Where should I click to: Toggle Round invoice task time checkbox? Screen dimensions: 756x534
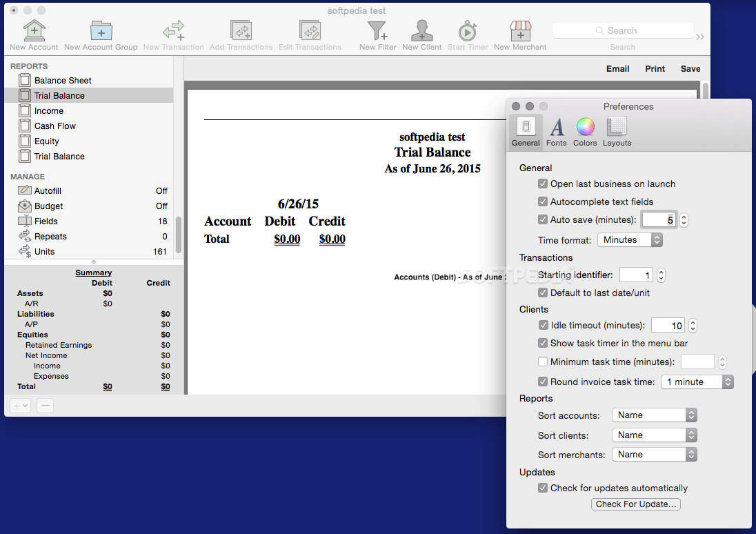(x=543, y=382)
